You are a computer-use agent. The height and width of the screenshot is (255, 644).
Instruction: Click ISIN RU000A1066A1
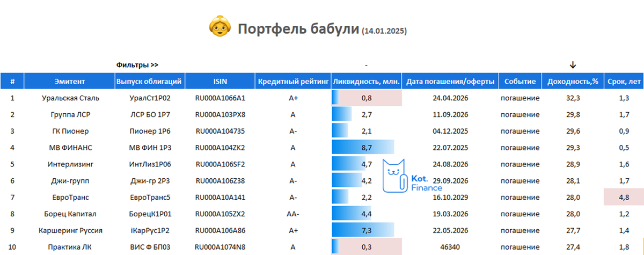(x=220, y=98)
